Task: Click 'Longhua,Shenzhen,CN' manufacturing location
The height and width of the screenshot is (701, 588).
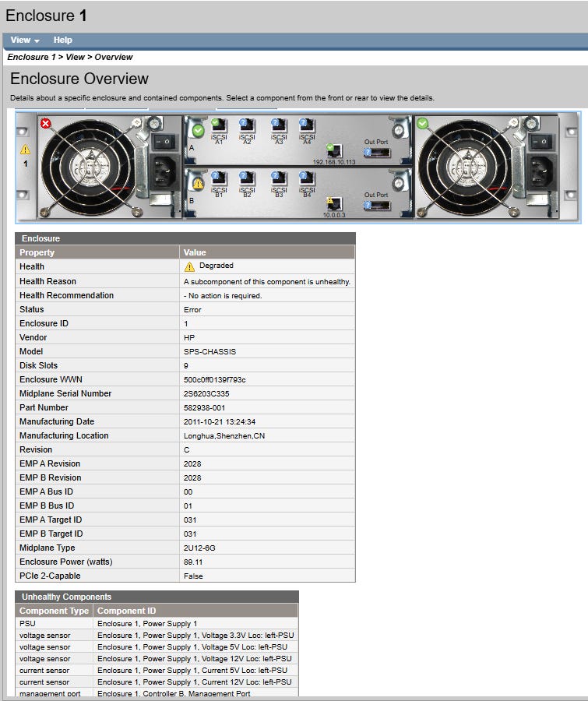Action: [224, 436]
